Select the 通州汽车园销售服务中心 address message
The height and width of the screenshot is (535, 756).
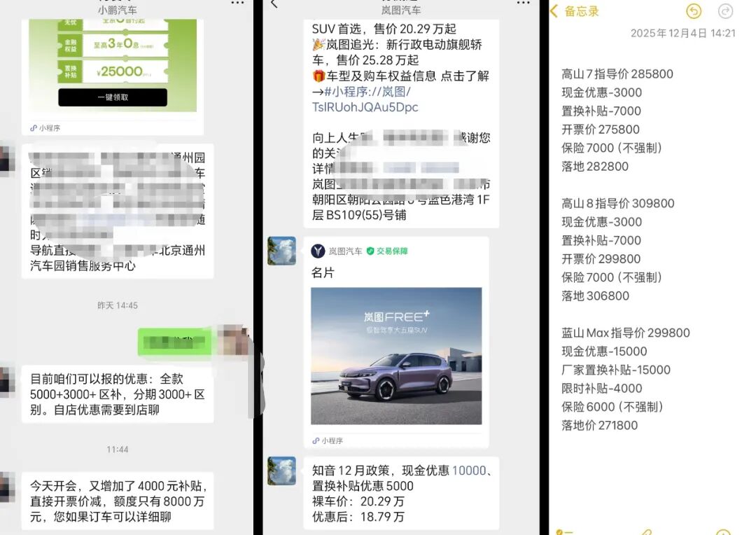click(x=118, y=211)
